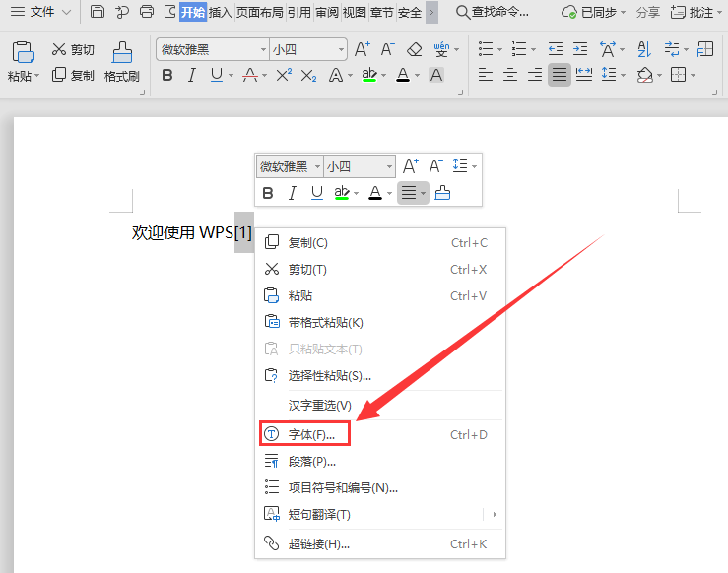This screenshot has width=728, height=573.
Task: Click numbered list icon in ribbon
Action: click(519, 48)
